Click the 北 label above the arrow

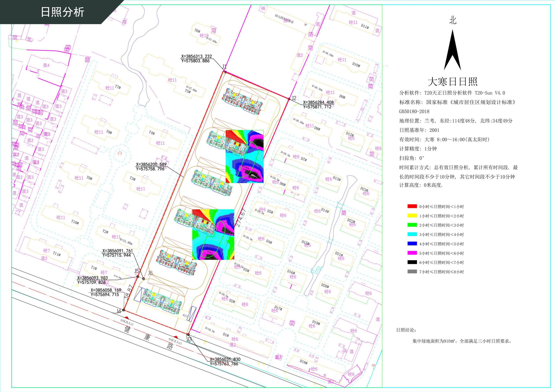pos(453,20)
